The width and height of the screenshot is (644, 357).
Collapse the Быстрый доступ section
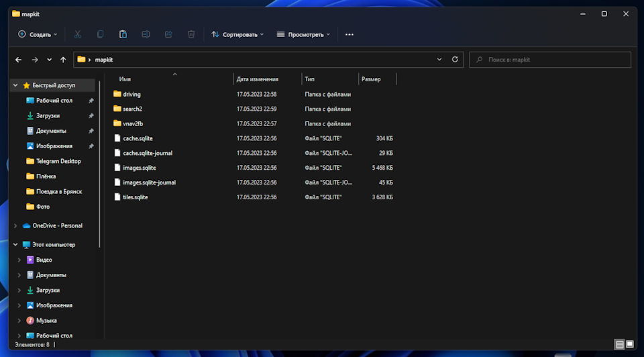(x=15, y=85)
